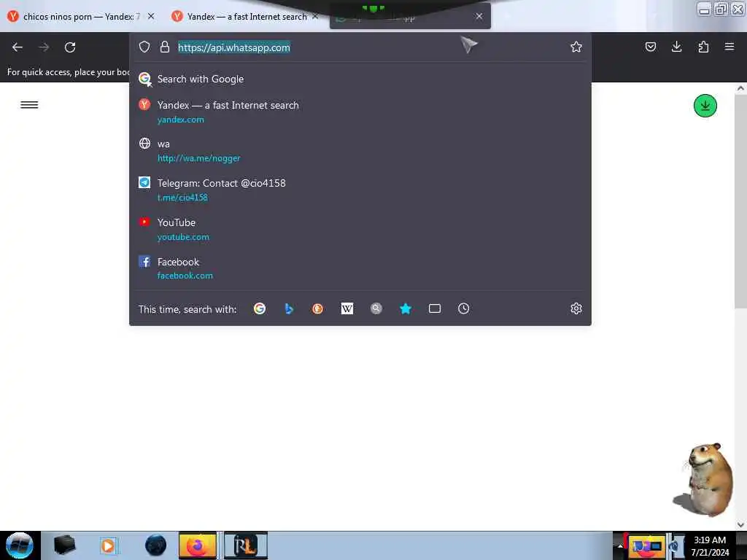Go back to the previous page
Viewport: 747px width, 560px height.
18,47
